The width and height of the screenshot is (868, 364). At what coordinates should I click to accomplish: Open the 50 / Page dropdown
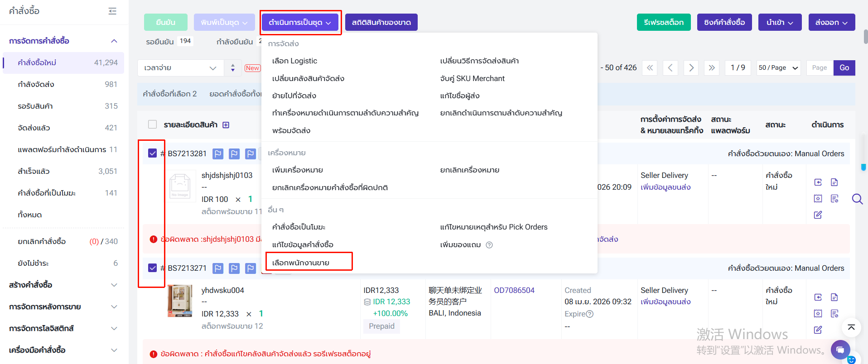point(778,68)
